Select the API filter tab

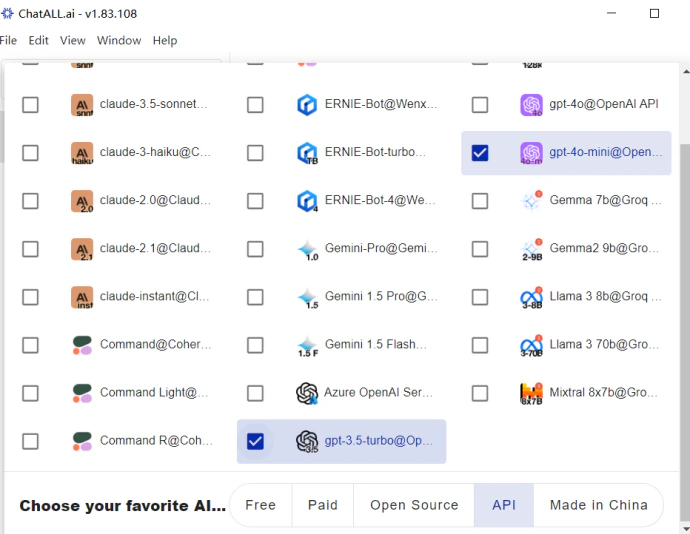[504, 505]
